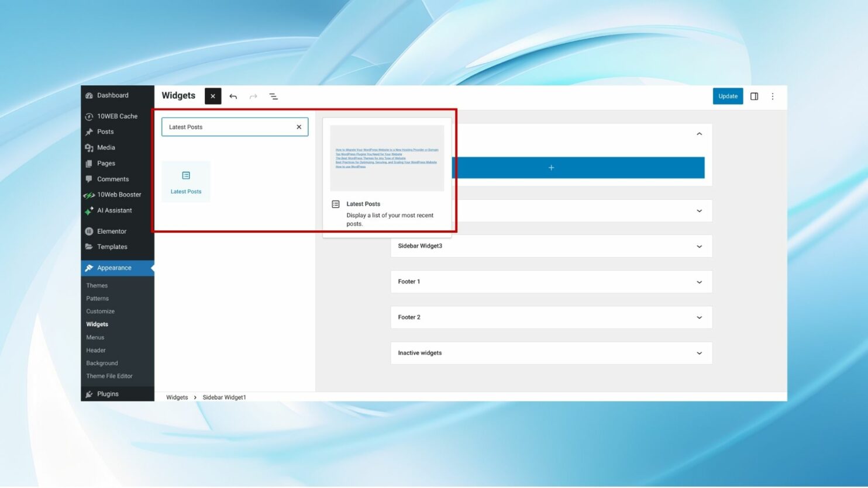Toggle the Settings sidebar panel
868x488 pixels.
[754, 96]
